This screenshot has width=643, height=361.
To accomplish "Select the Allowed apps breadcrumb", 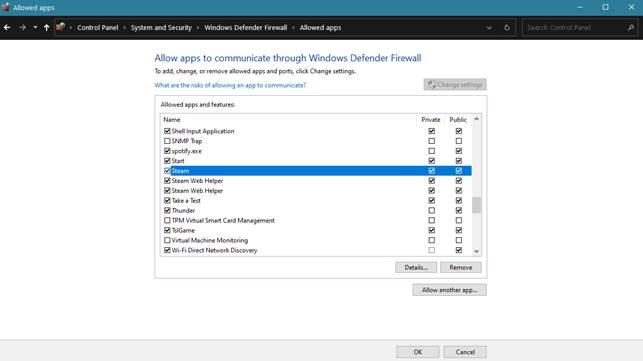I will [320, 27].
